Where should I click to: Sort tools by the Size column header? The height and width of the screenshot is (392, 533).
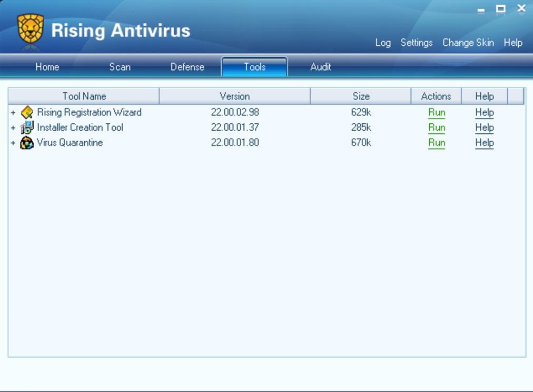point(361,96)
